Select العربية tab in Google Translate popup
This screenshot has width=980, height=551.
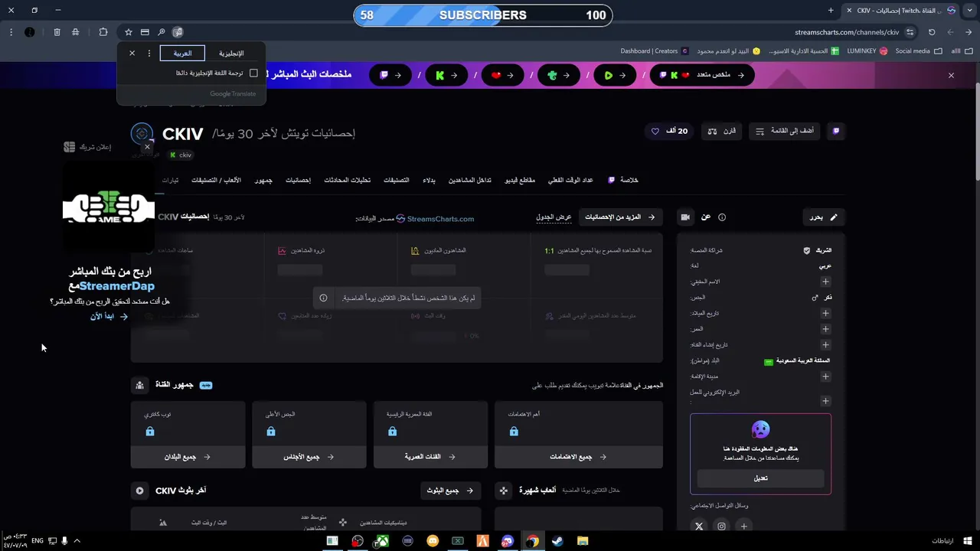click(182, 54)
